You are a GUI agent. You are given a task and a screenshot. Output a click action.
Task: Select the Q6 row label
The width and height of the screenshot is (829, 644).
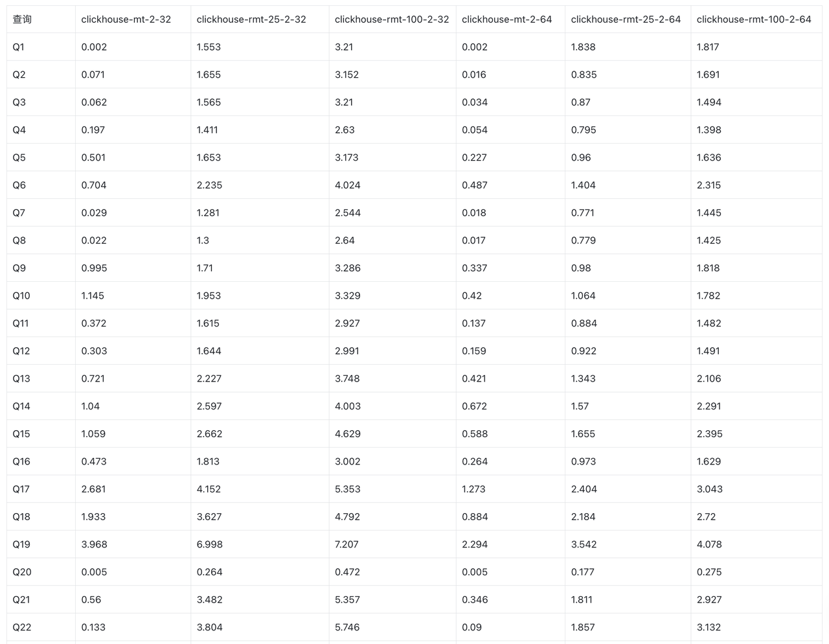(19, 185)
